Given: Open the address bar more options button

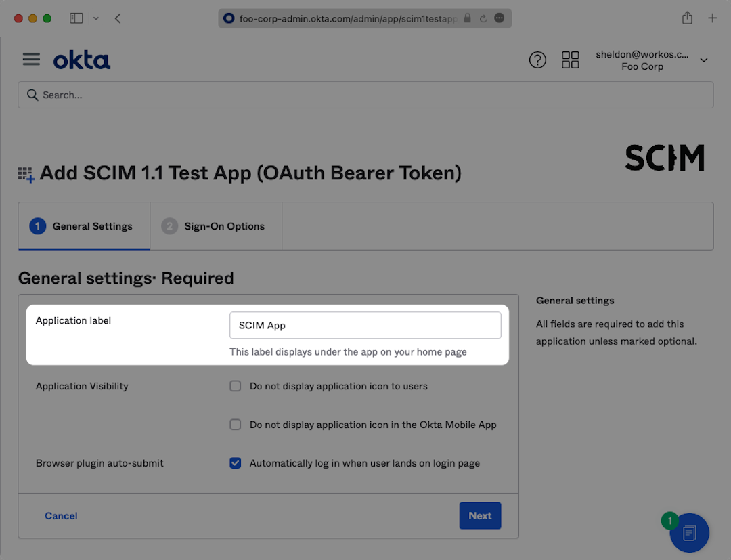Looking at the screenshot, I should tap(500, 19).
